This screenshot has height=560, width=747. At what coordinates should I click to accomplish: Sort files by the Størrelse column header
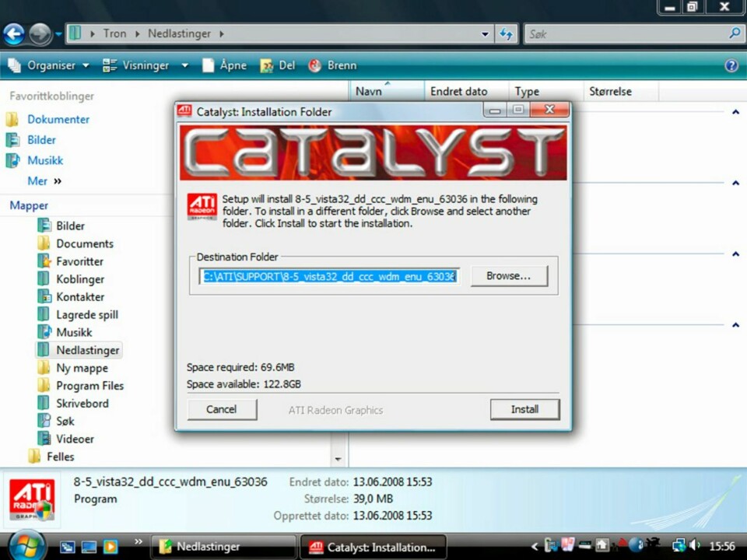pos(621,91)
